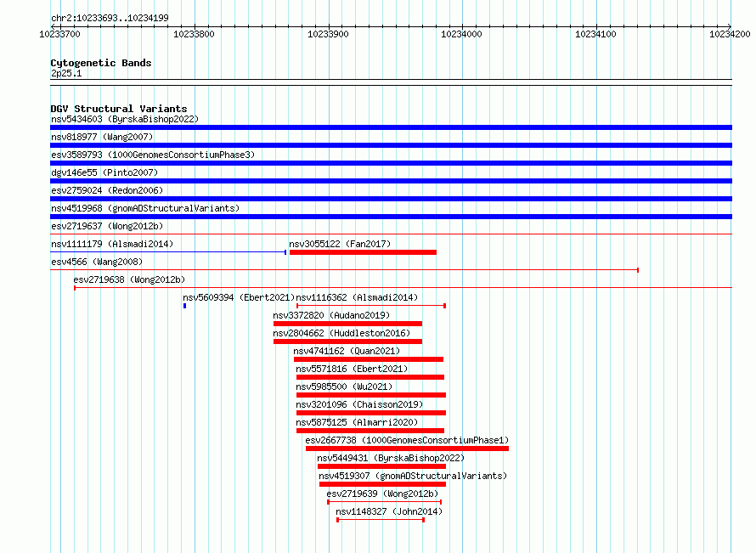Click the small blue marker under nsv5609394
The width and height of the screenshot is (756, 553).
[x=184, y=306]
